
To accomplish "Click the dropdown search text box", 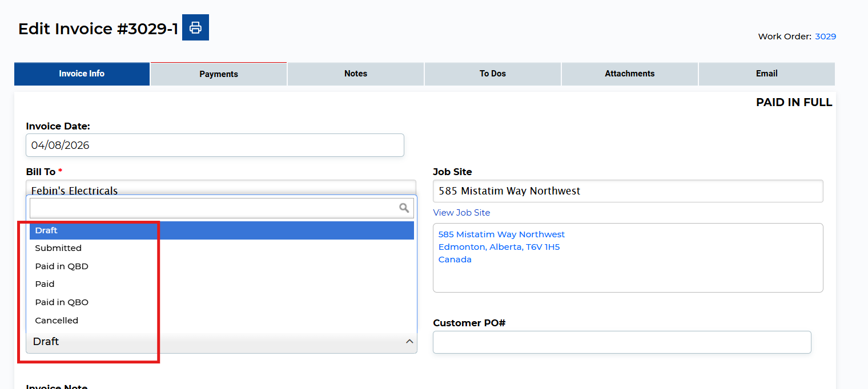I will click(x=214, y=208).
